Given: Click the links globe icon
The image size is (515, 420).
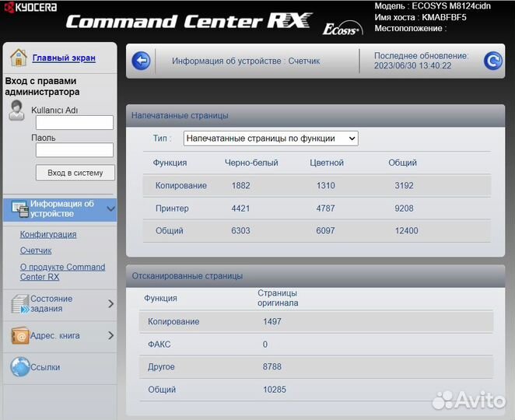Looking at the screenshot, I should coord(19,367).
